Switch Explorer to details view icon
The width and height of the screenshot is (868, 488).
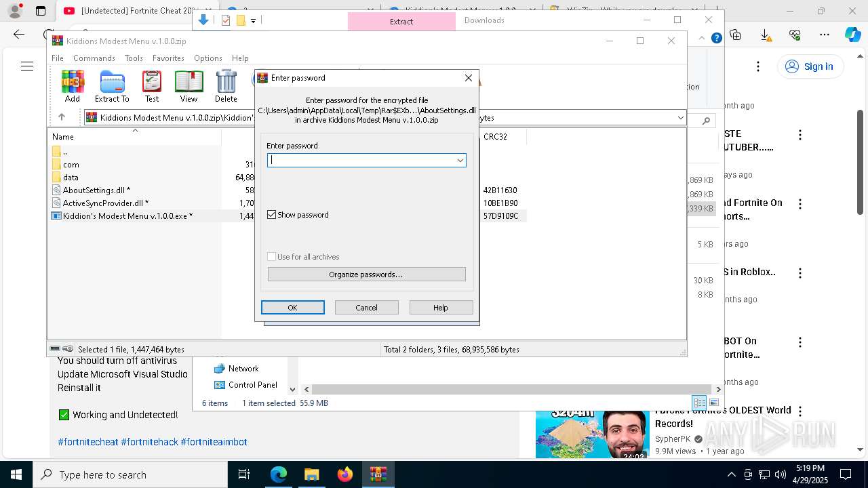click(x=699, y=403)
